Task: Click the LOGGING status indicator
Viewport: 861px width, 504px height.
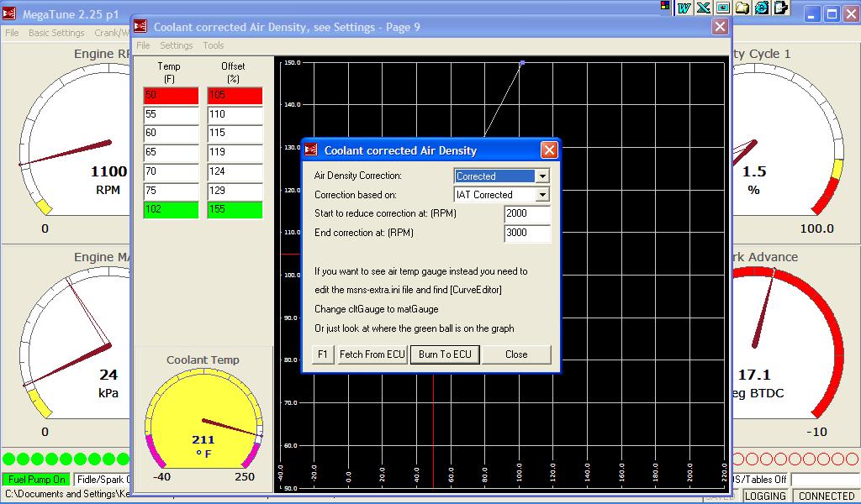Action: tap(766, 496)
